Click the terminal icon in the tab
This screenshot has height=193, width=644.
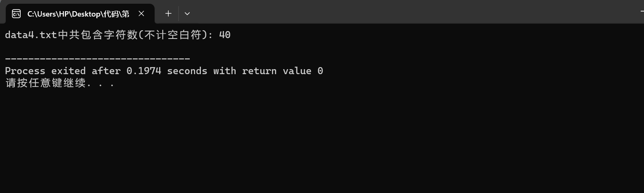coord(17,14)
